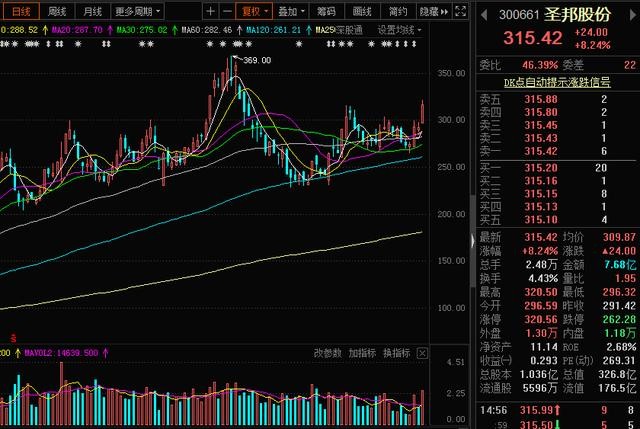Expand the 叠加 overlay dropdown
This screenshot has width=640, height=429.
tap(291, 11)
